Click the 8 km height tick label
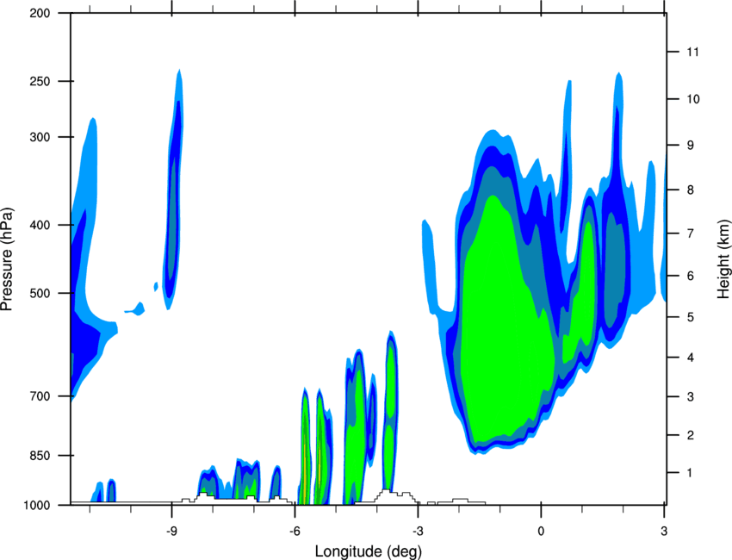Viewport: 732px width, 560px height. coord(690,190)
